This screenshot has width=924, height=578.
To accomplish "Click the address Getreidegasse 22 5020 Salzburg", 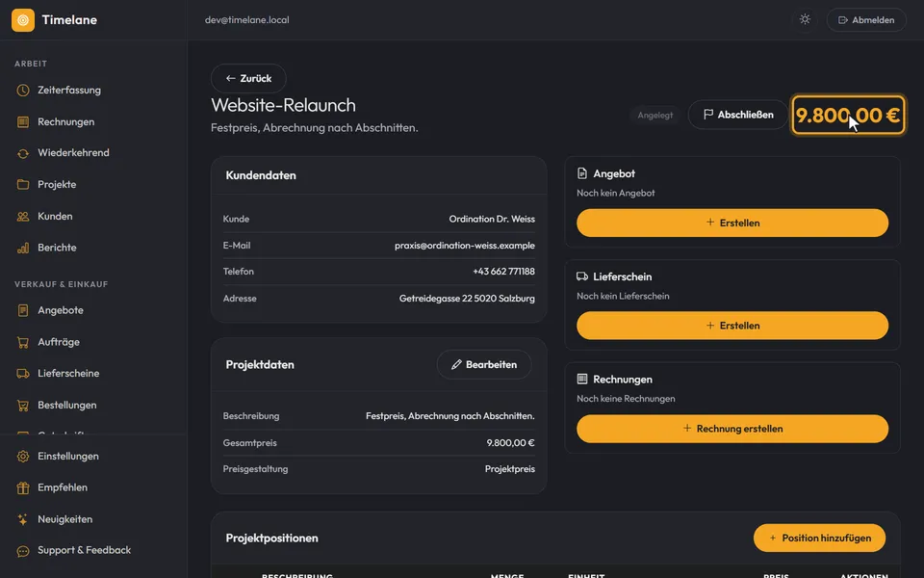I will click(x=468, y=299).
